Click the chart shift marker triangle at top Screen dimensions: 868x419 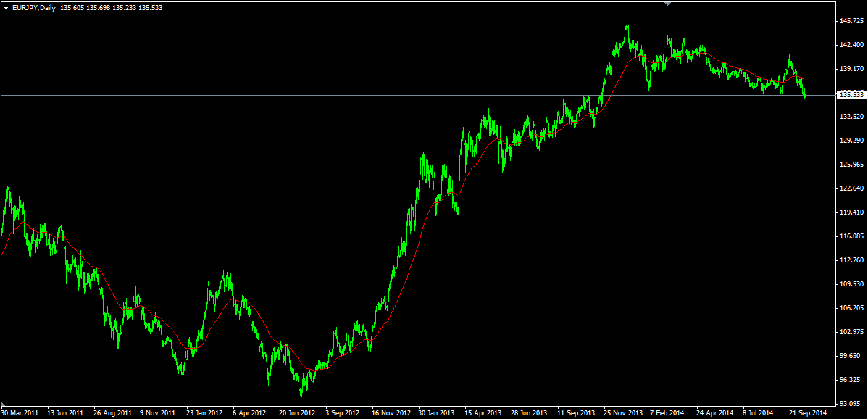click(x=667, y=4)
